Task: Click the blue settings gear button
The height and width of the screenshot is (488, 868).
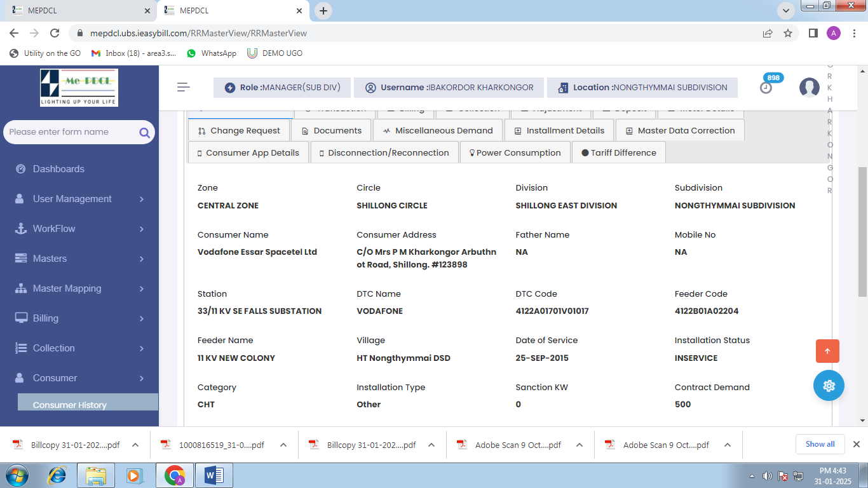Action: click(x=829, y=385)
